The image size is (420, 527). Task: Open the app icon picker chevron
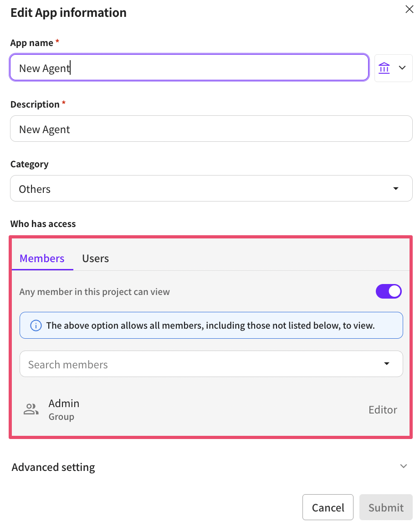click(x=402, y=68)
